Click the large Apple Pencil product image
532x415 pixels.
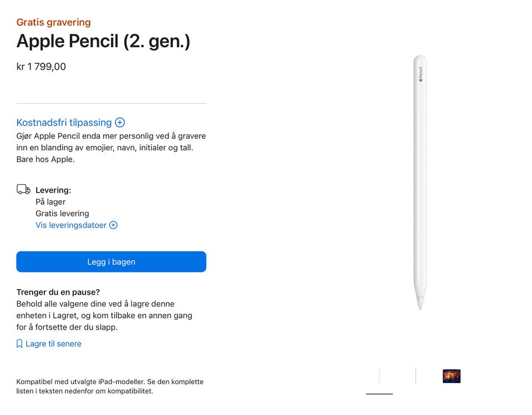click(420, 183)
